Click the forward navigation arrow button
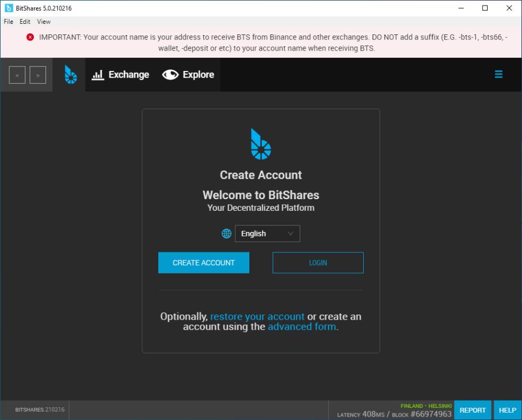Viewport: 522px width, 420px height. click(x=38, y=75)
